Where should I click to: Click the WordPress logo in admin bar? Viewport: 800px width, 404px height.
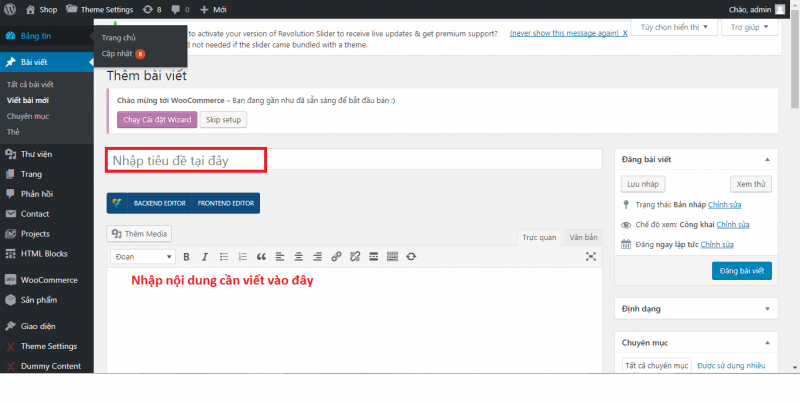coord(11,9)
